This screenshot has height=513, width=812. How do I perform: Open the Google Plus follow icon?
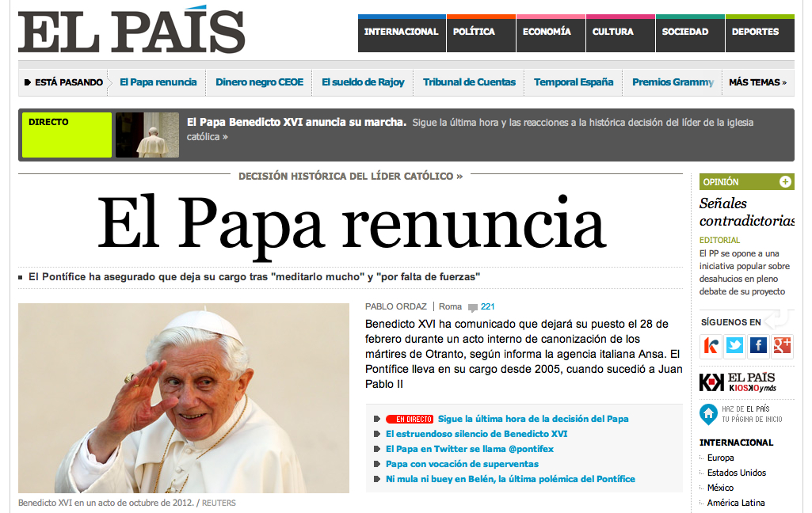(x=782, y=346)
